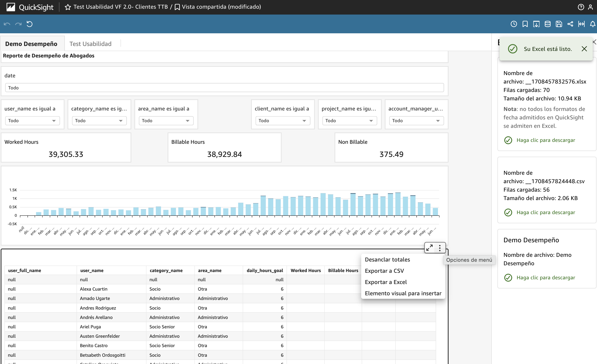Click the Billable Hours column header
597x364 pixels.
343,270
